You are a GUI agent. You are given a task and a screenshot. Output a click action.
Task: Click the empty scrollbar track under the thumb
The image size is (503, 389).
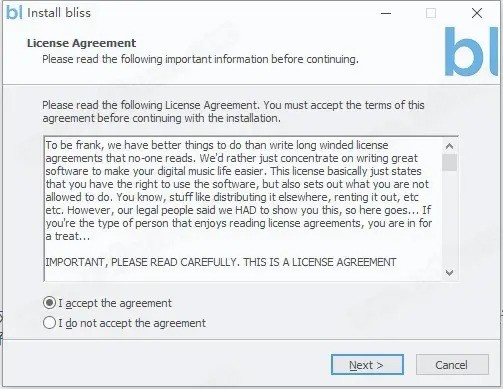449,218
